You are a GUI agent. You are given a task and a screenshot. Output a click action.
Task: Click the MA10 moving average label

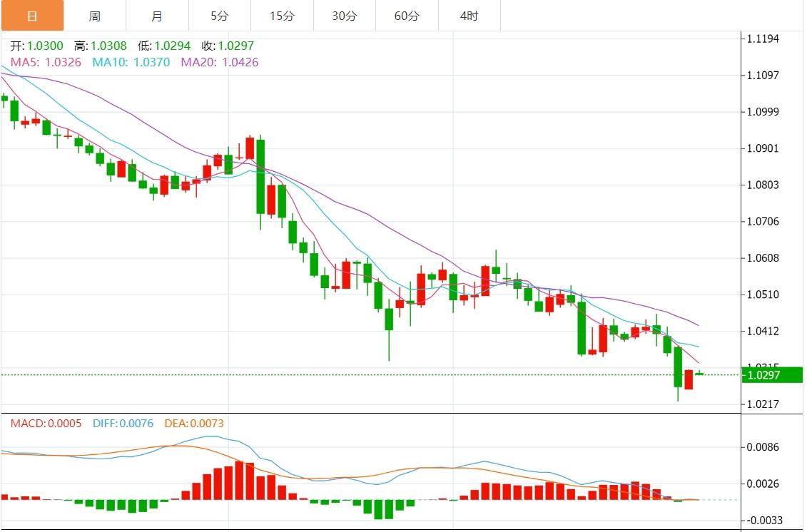[x=131, y=62]
